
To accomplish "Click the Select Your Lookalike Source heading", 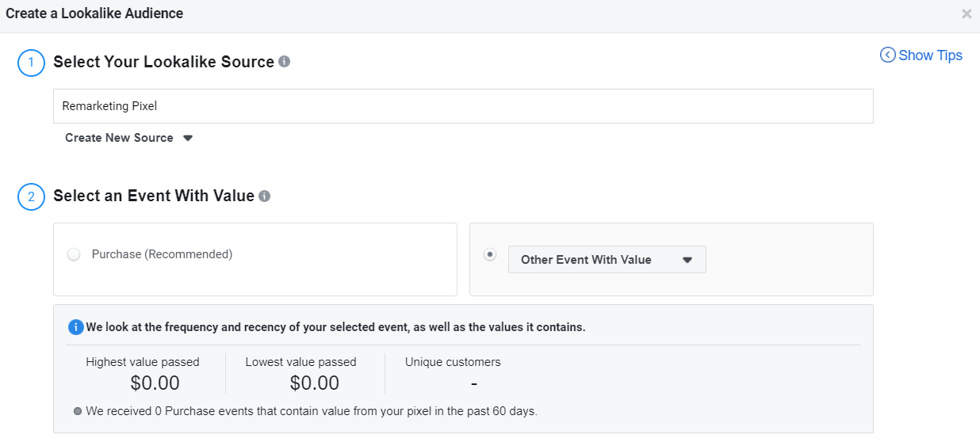I will click(163, 62).
